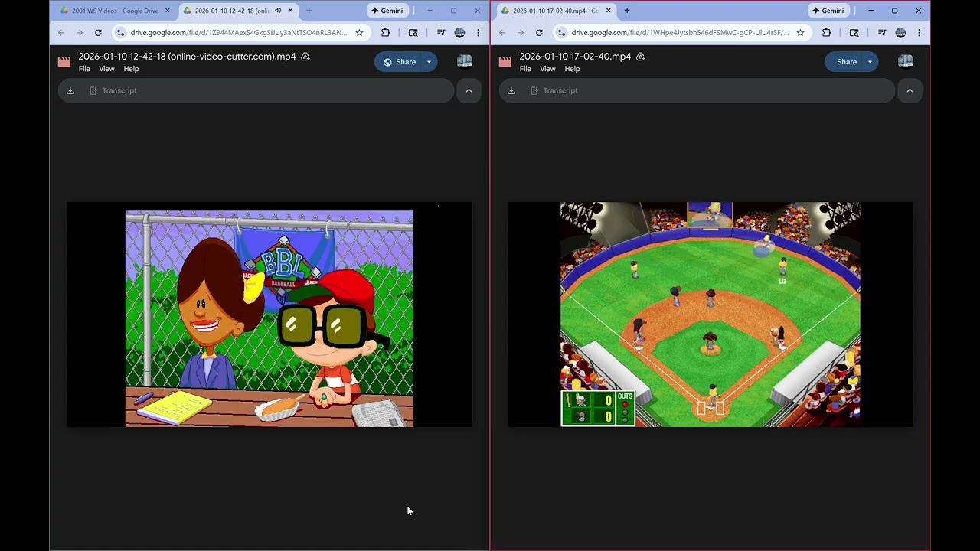Open Google Lens search icon in left window
Image resolution: width=980 pixels, height=551 pixels.
click(x=413, y=33)
